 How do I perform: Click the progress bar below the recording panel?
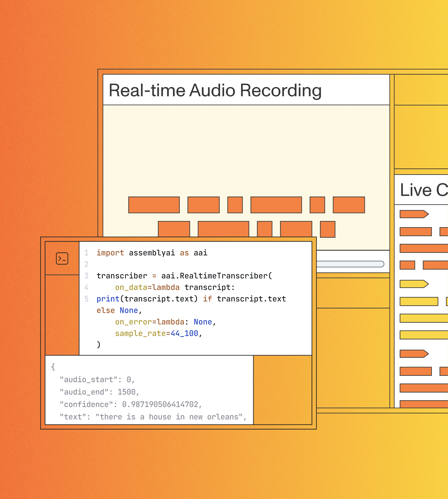(x=350, y=264)
